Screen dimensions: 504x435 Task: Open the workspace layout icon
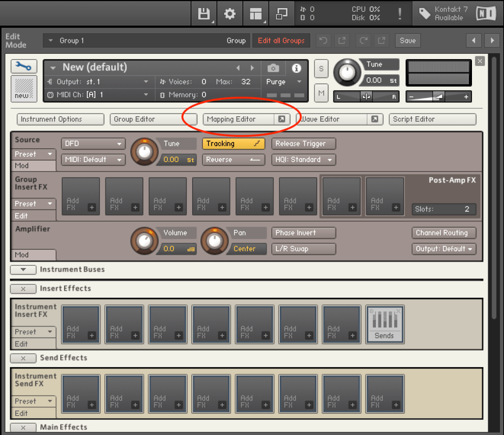(x=256, y=14)
